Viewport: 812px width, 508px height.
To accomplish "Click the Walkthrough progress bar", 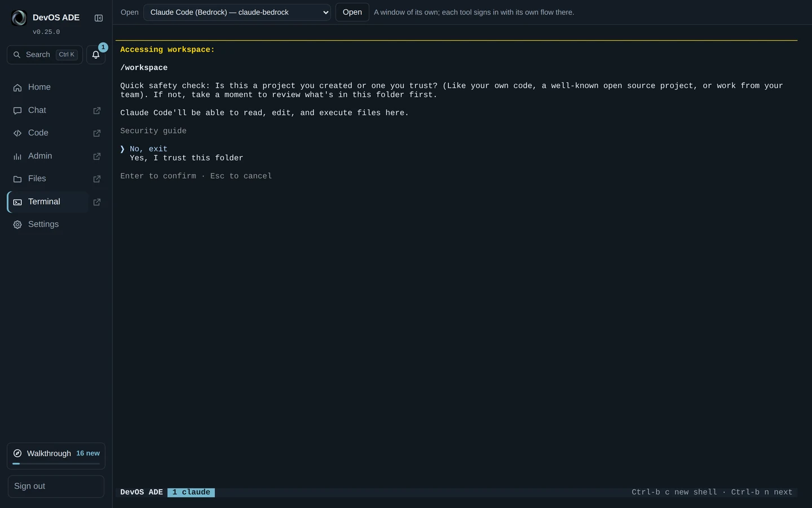I will 56,463.
